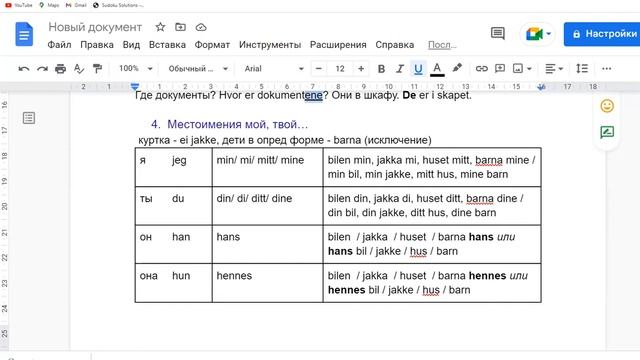
Task: Open the Gmail bookmark
Action: coord(76,5)
